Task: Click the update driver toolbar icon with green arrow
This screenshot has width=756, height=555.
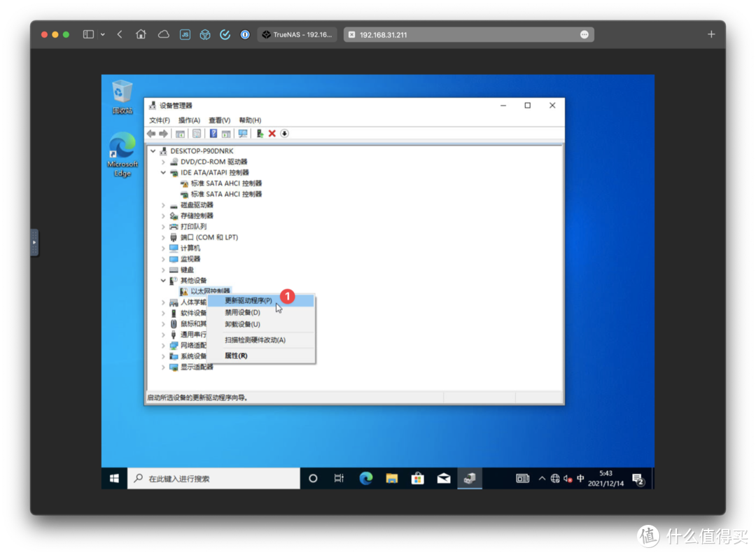Action: coord(260,134)
